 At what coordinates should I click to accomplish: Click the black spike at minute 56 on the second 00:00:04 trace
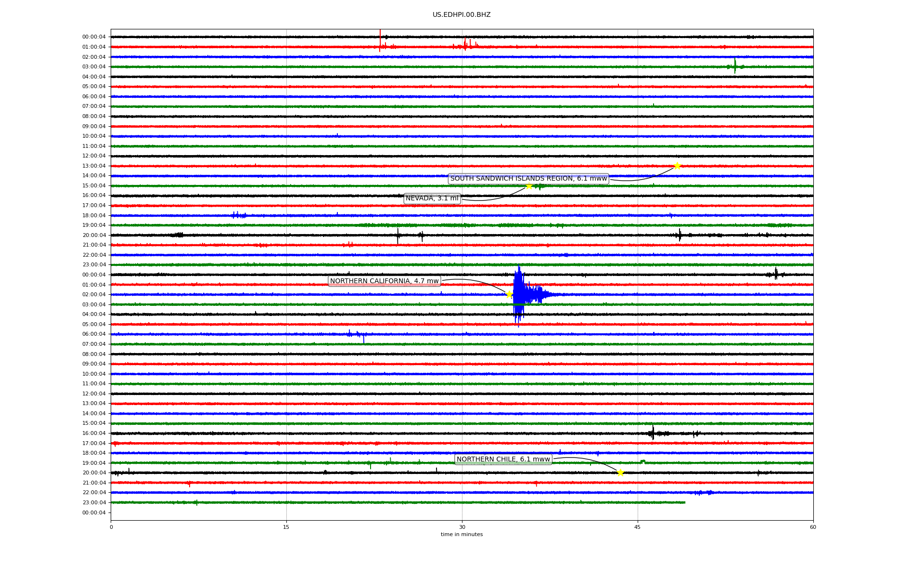[x=776, y=274]
